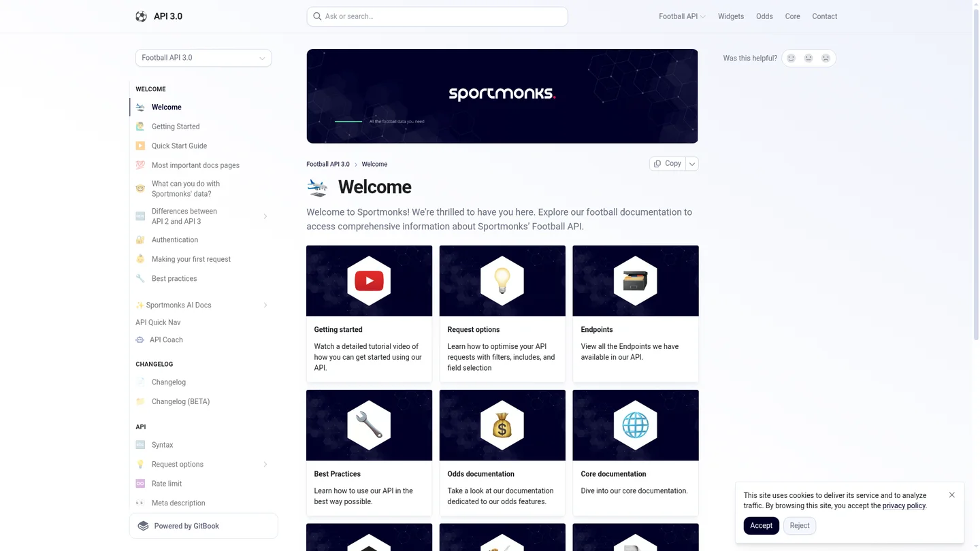Open Contact in the top navigation
980x551 pixels.
[x=825, y=16]
